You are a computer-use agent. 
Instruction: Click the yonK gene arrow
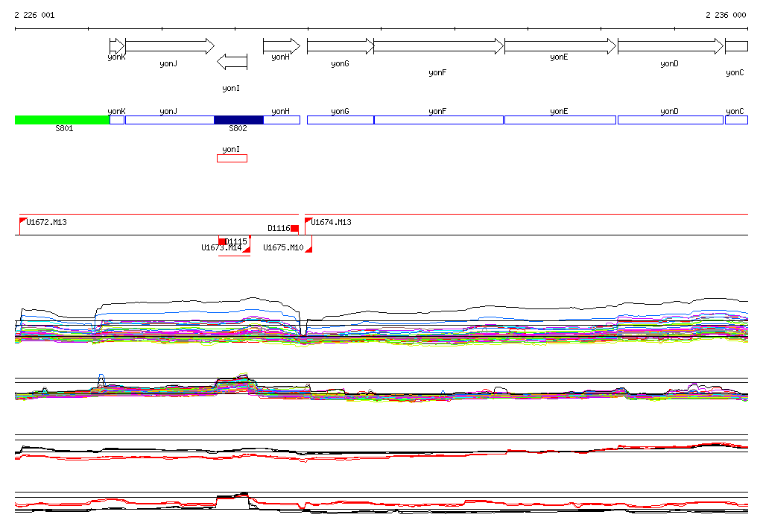[117, 46]
